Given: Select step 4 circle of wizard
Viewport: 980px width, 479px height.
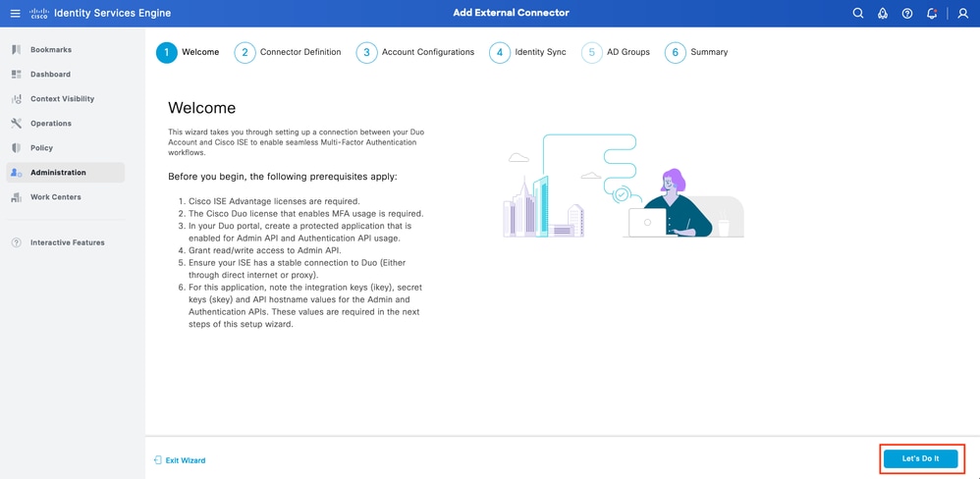Looking at the screenshot, I should 500,52.
